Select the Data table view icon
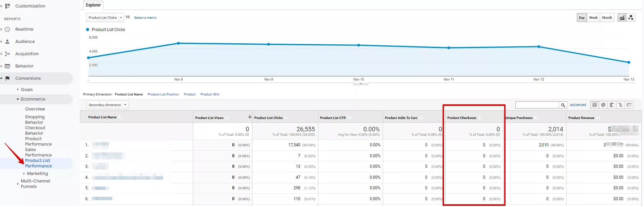This screenshot has width=644, height=207. [x=595, y=105]
